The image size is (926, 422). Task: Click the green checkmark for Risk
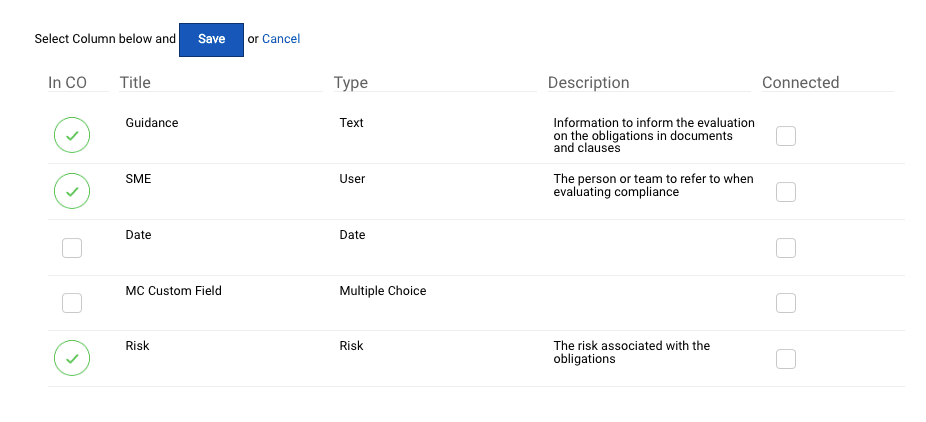click(72, 358)
